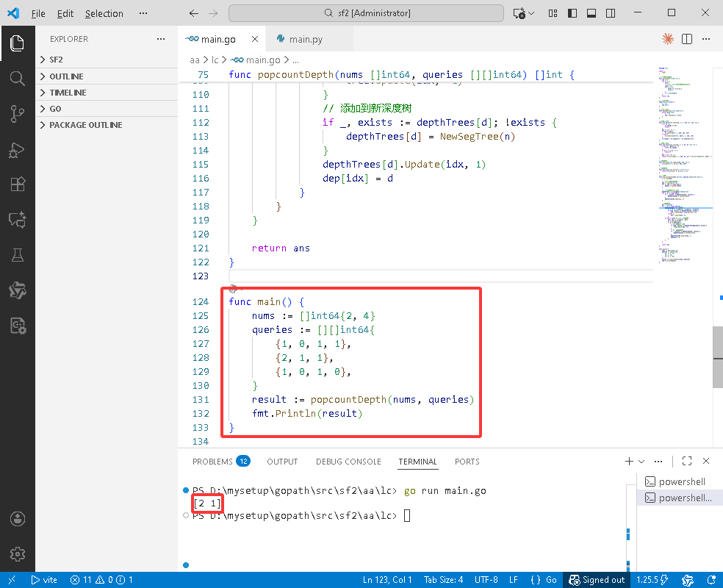Switch to the OUTPUT panel tab
This screenshot has height=588, width=723.
click(x=282, y=461)
